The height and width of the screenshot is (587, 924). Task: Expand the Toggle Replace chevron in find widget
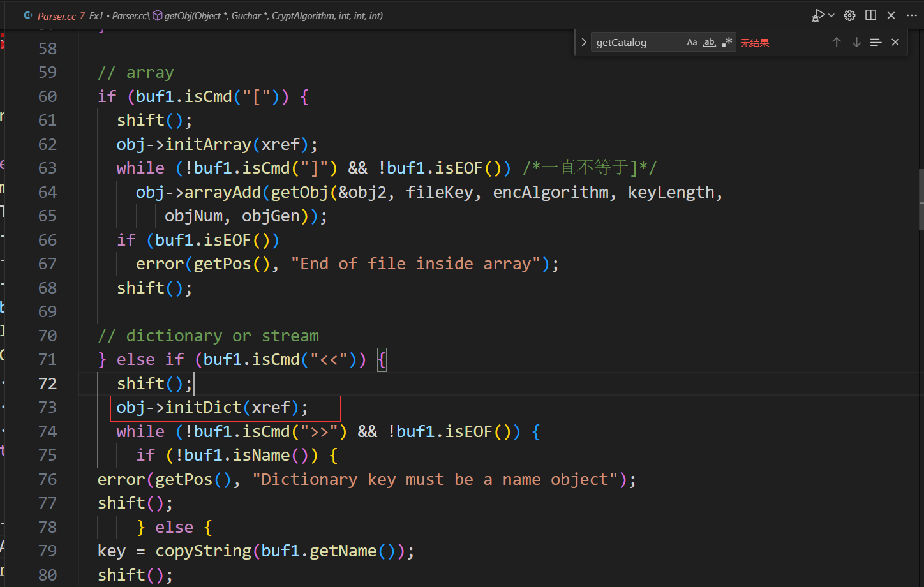pyautogui.click(x=583, y=42)
